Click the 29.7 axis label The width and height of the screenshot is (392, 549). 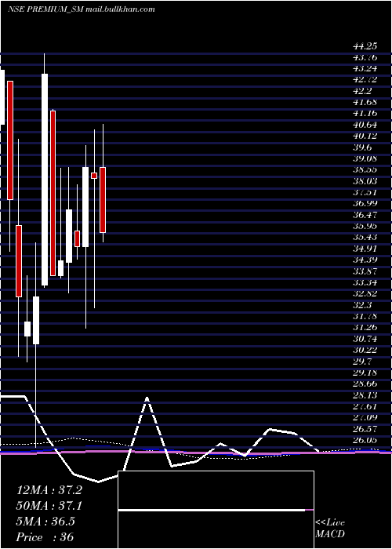[361, 361]
